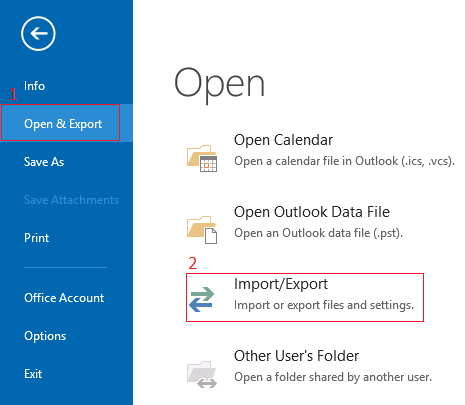Click the Import/Export green and blue arrows icon

pyautogui.click(x=202, y=299)
